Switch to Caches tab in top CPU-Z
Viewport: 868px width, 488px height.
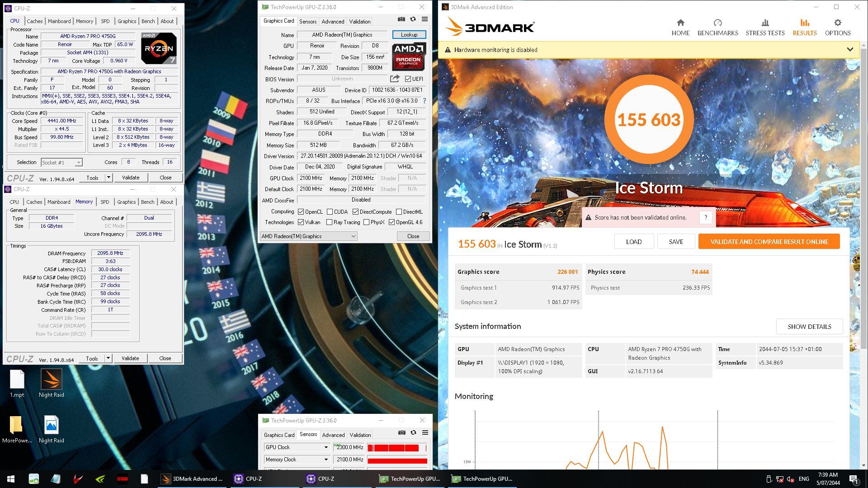(34, 21)
